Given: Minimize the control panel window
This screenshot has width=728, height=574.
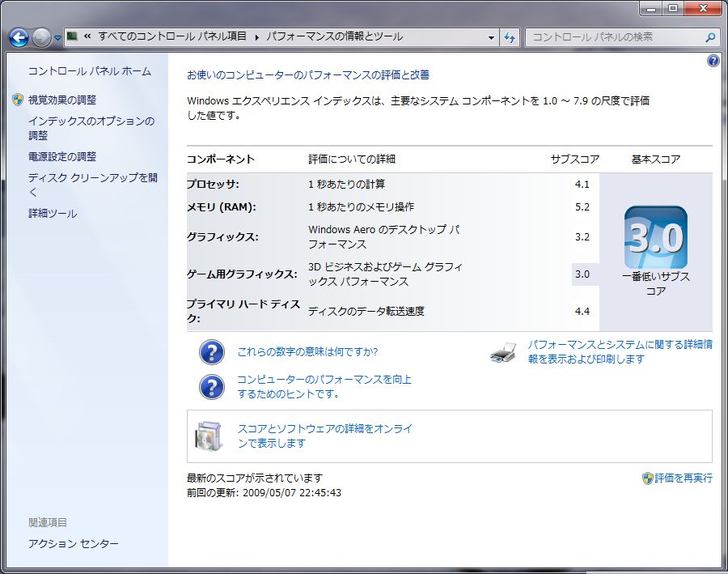Looking at the screenshot, I should point(651,9).
